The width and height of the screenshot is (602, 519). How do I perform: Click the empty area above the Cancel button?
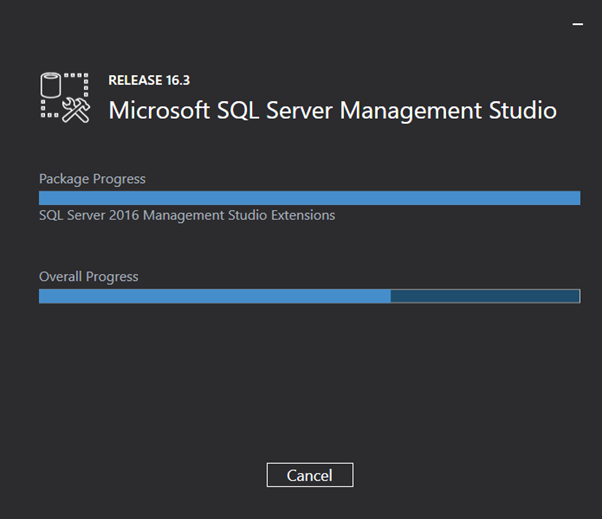[310, 384]
